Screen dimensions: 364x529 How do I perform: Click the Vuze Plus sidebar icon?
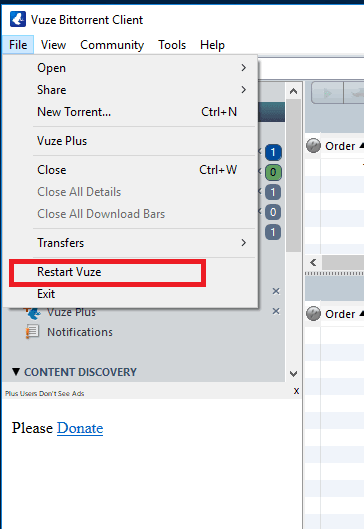click(33, 313)
